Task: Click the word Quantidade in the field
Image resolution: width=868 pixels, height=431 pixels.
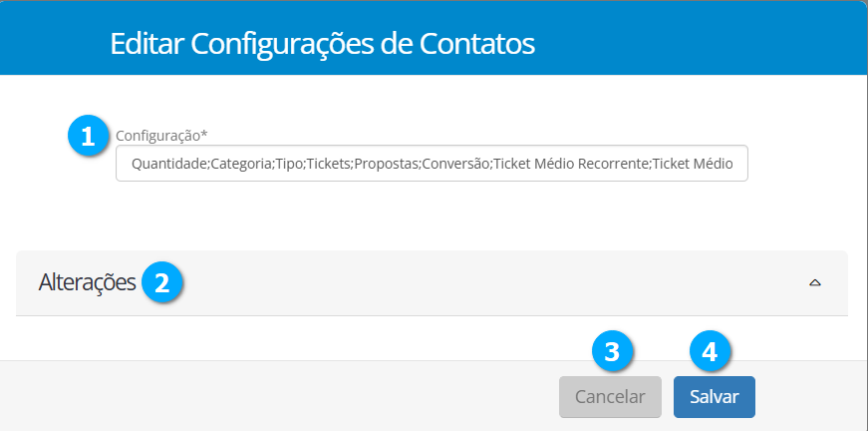Action: 164,165
